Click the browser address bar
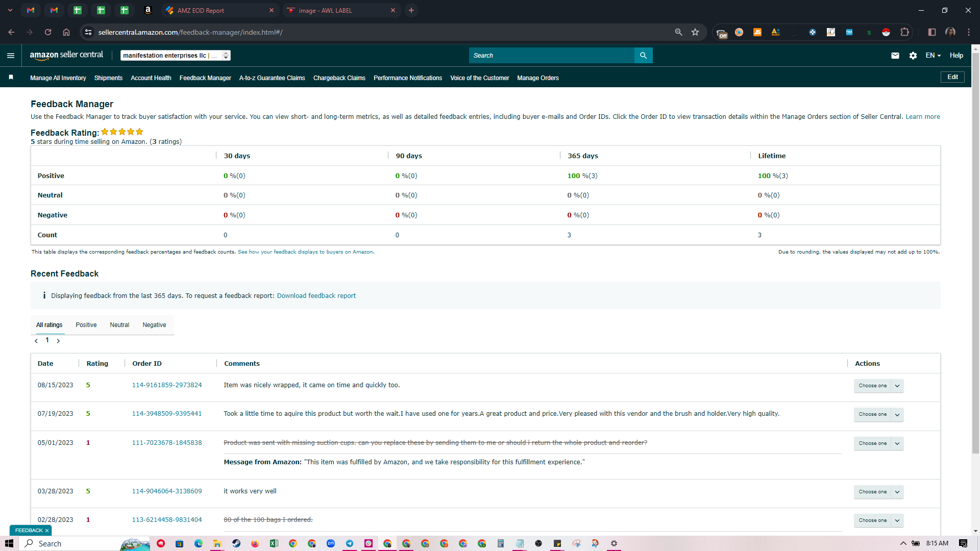Viewport: 980px width, 551px height. tap(383, 32)
